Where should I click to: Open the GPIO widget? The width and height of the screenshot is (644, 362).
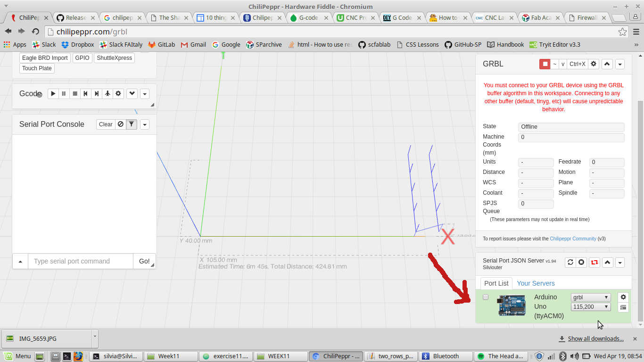82,58
